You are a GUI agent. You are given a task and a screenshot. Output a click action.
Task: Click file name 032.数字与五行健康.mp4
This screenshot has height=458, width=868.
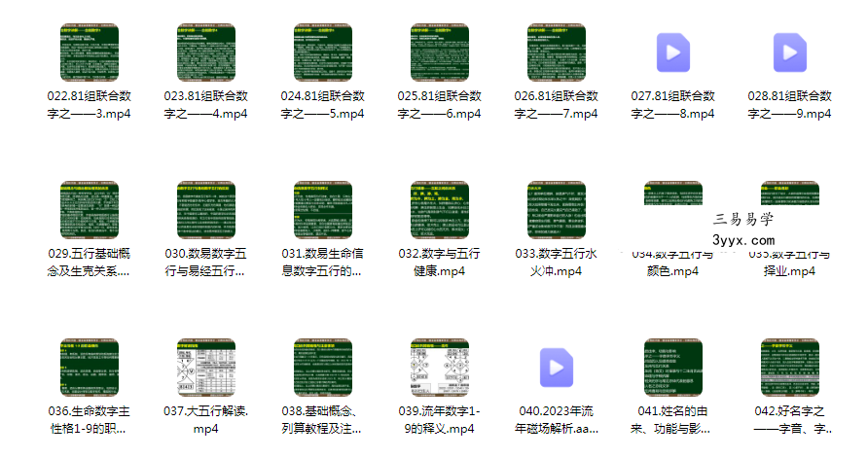pos(440,263)
